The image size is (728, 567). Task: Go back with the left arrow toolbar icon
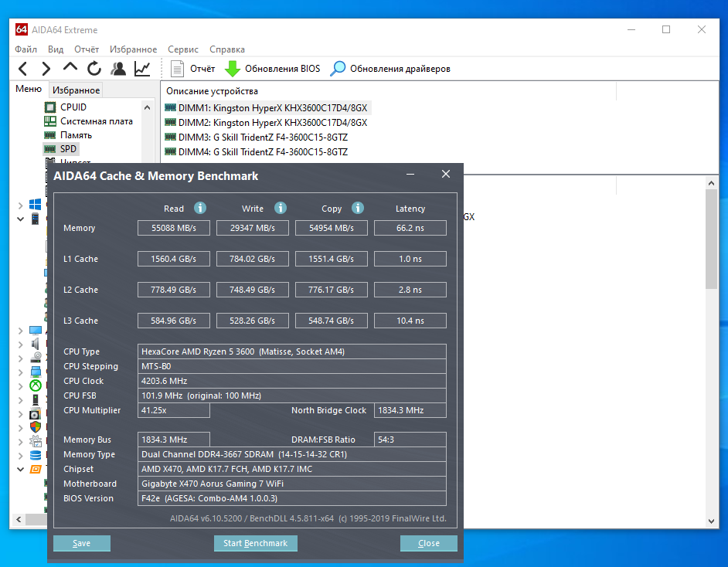point(22,69)
